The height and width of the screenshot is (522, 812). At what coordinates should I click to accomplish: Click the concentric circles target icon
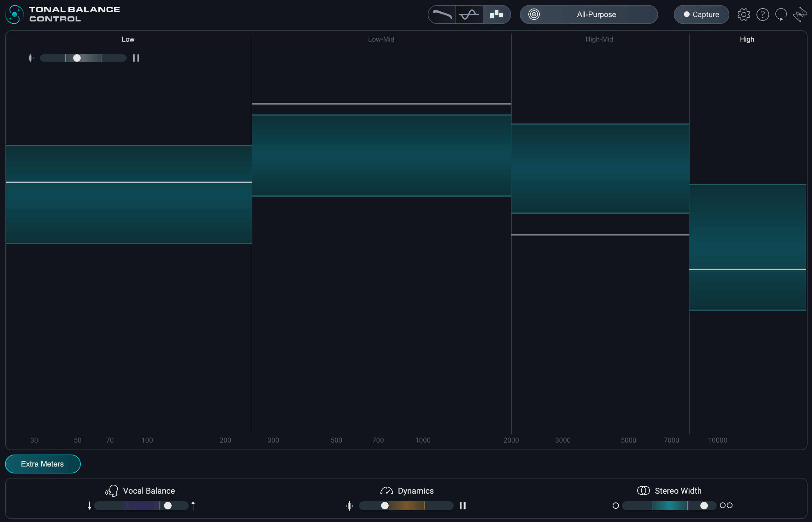(x=534, y=14)
